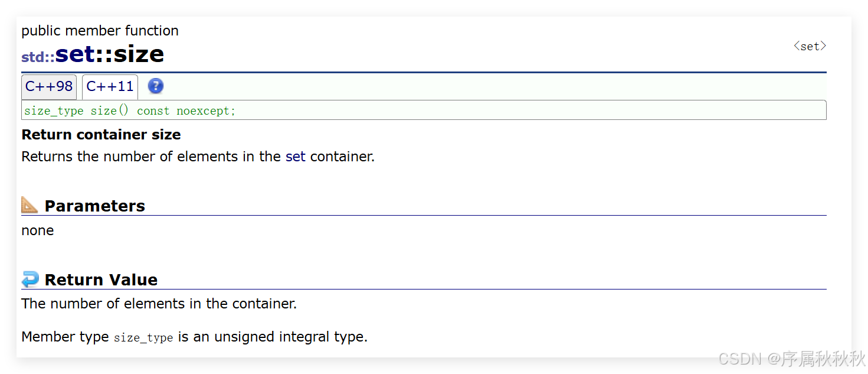Viewport: 868px width, 374px height.
Task: Click the 'Return Value' section heading text
Action: tap(101, 279)
